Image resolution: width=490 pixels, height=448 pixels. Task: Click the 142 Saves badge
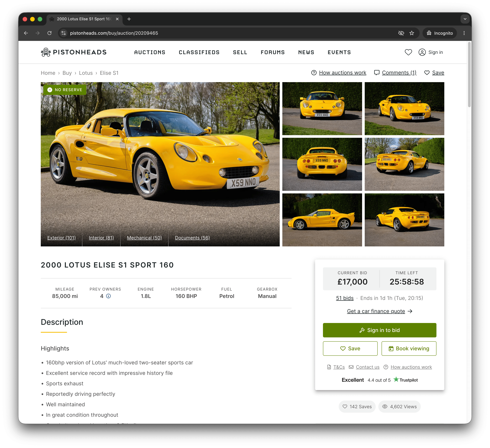click(357, 406)
